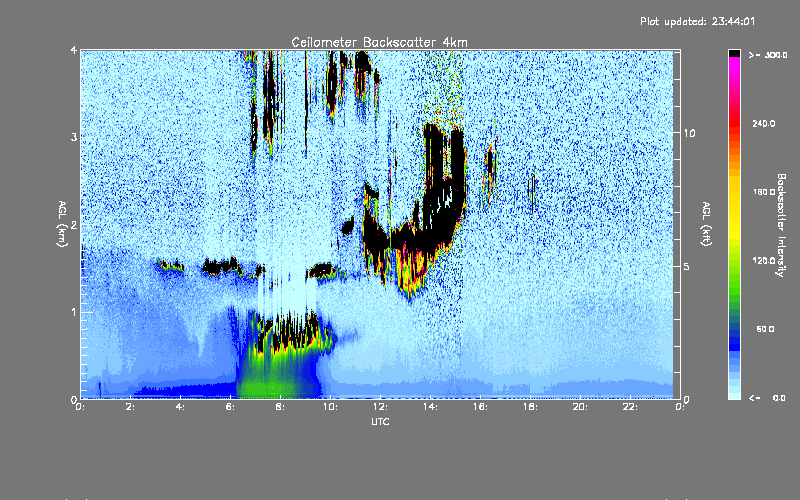The image size is (800, 500).
Task: Click the colorbar value 180.0
Action: click(764, 192)
